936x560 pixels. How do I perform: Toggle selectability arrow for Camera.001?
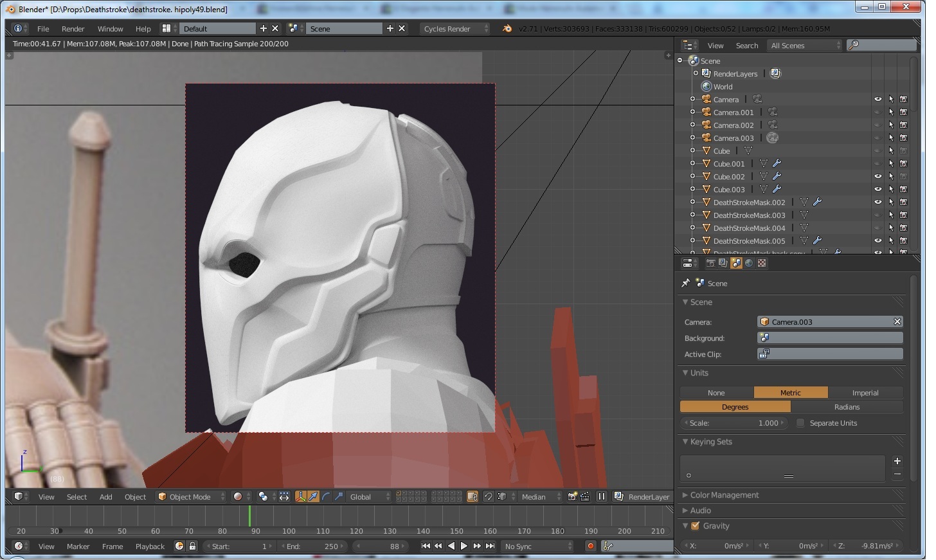pos(891,112)
